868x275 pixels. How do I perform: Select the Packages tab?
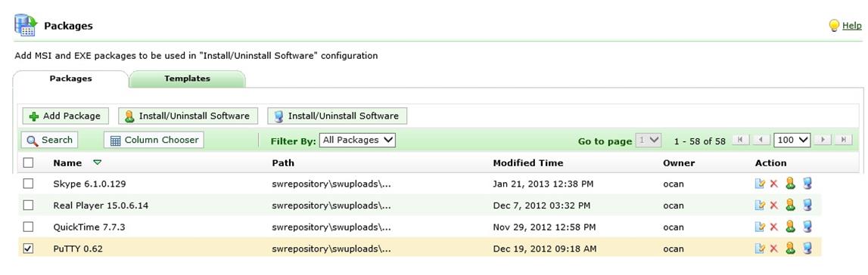pos(71,79)
